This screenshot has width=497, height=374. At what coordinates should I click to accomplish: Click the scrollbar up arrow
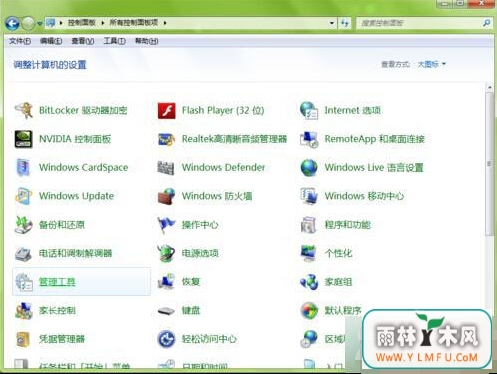click(489, 88)
